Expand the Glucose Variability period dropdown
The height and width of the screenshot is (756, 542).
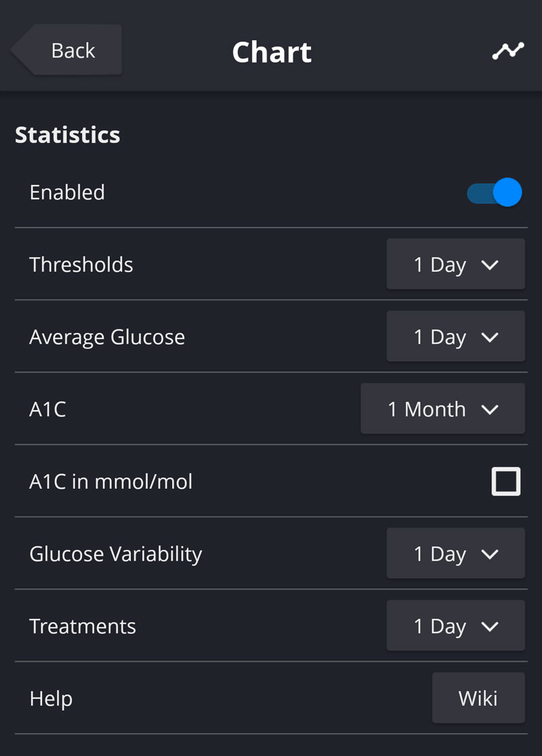(455, 554)
